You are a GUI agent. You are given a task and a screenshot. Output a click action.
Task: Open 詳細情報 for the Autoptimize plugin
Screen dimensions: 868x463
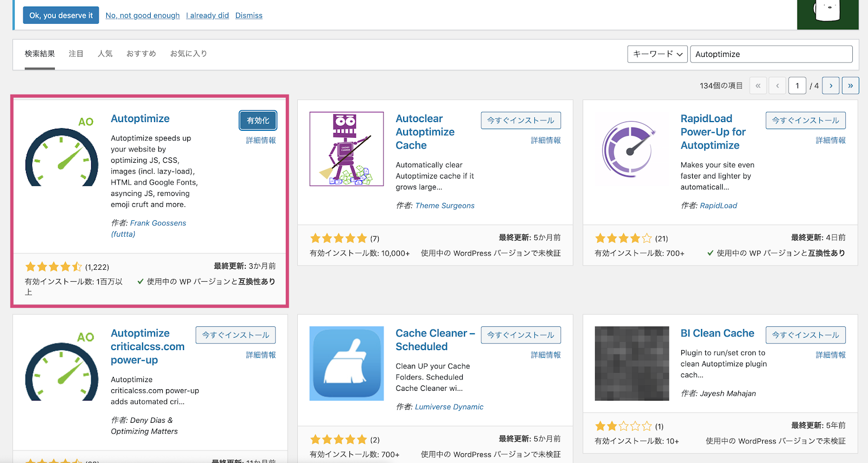point(261,140)
